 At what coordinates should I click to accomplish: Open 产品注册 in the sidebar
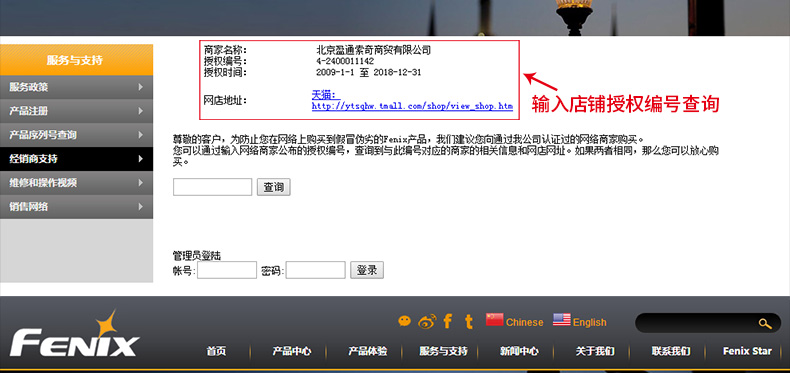76,111
